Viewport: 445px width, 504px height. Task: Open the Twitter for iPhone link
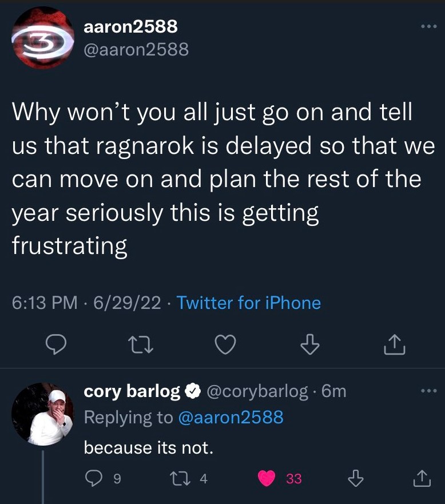click(249, 303)
